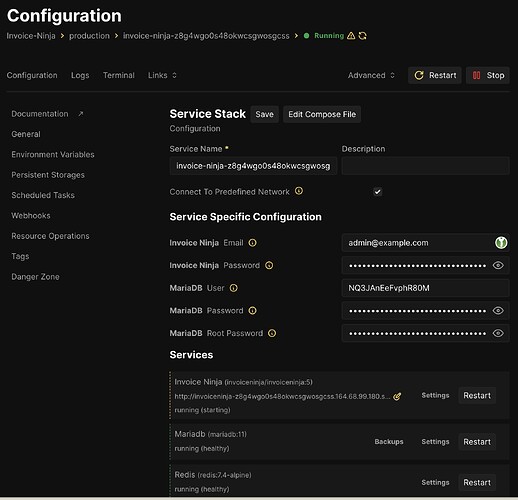This screenshot has height=500, width=518.
Task: Click the MariaDB User field
Action: (x=426, y=288)
